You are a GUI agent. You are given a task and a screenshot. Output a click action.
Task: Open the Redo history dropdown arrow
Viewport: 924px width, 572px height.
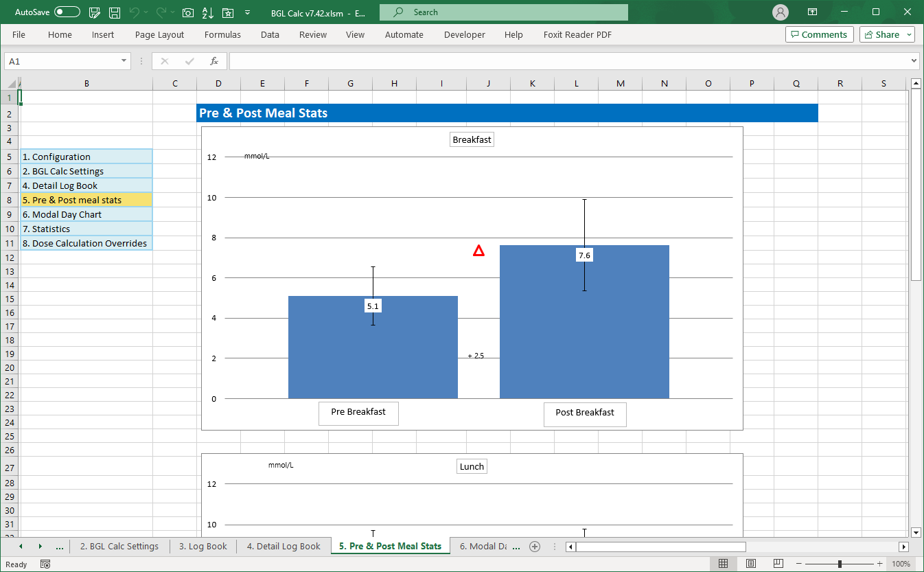(x=173, y=12)
